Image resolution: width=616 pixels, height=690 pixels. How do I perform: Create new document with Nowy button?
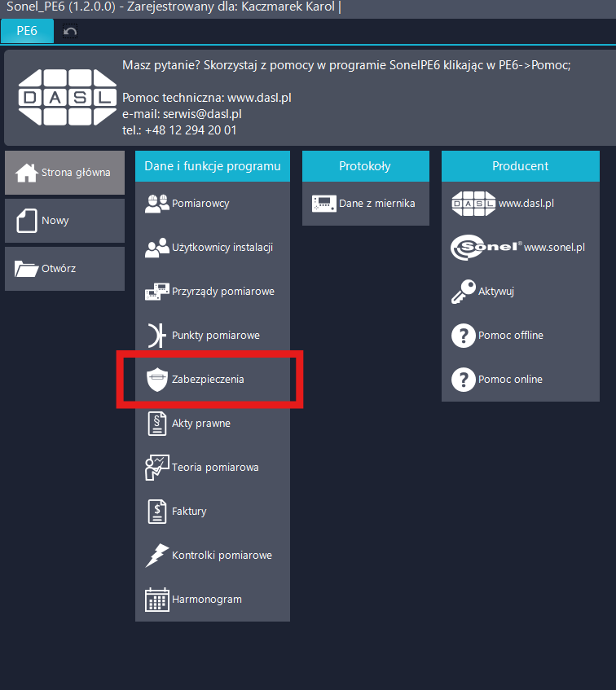pos(64,221)
